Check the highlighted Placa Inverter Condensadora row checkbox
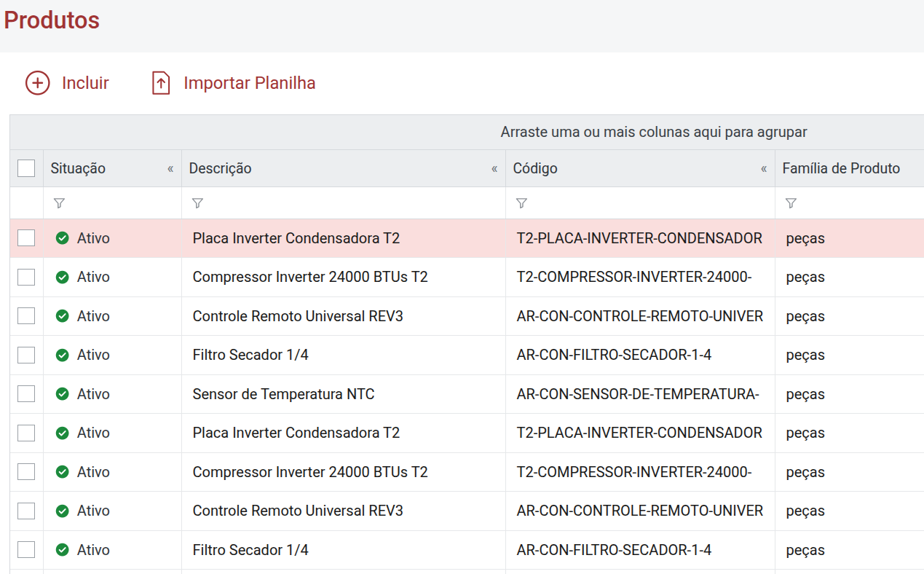The width and height of the screenshot is (924, 574). [26, 238]
